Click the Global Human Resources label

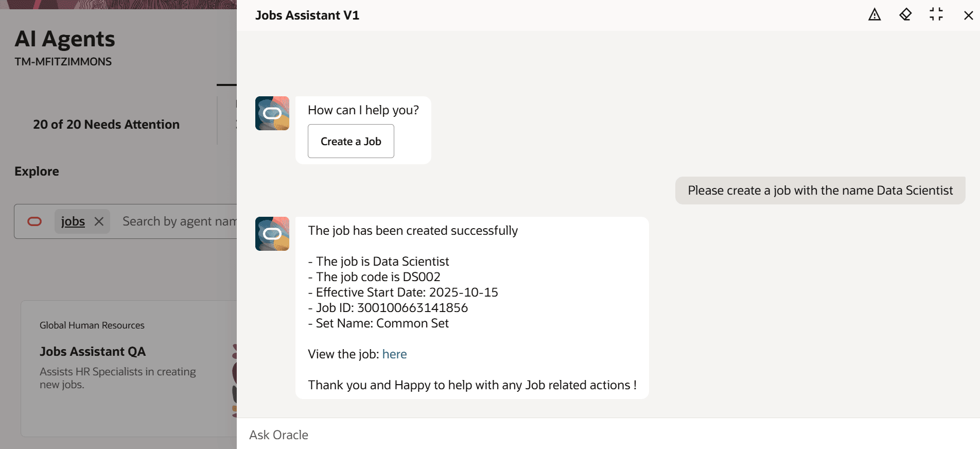(92, 325)
